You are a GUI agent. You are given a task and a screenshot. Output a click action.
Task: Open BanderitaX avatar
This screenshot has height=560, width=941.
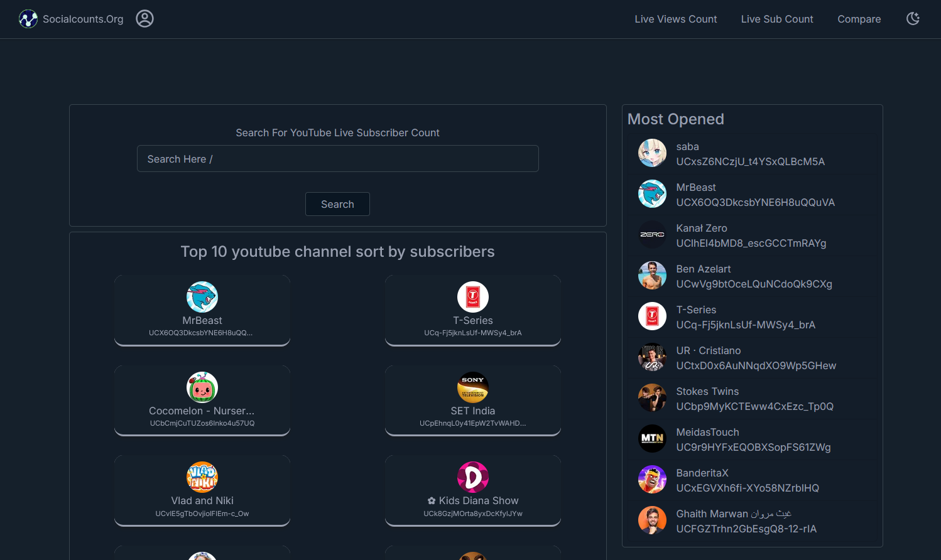(x=653, y=480)
